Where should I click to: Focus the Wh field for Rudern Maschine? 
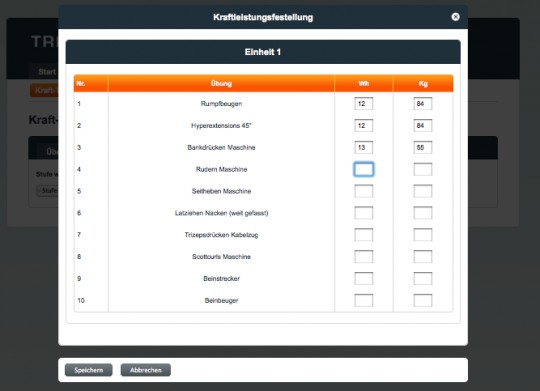[363, 169]
